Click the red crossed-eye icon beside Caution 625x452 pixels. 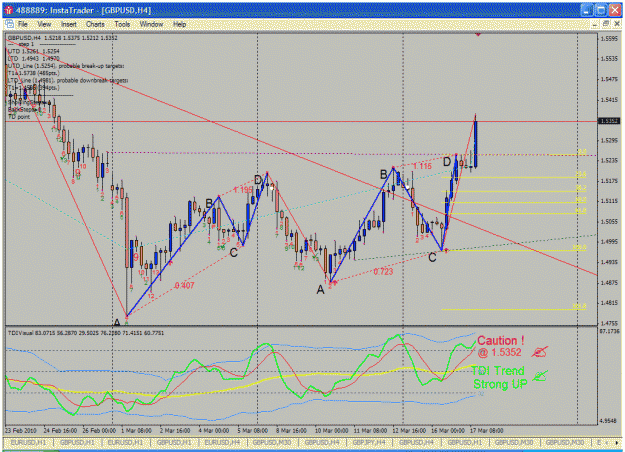tap(540, 352)
